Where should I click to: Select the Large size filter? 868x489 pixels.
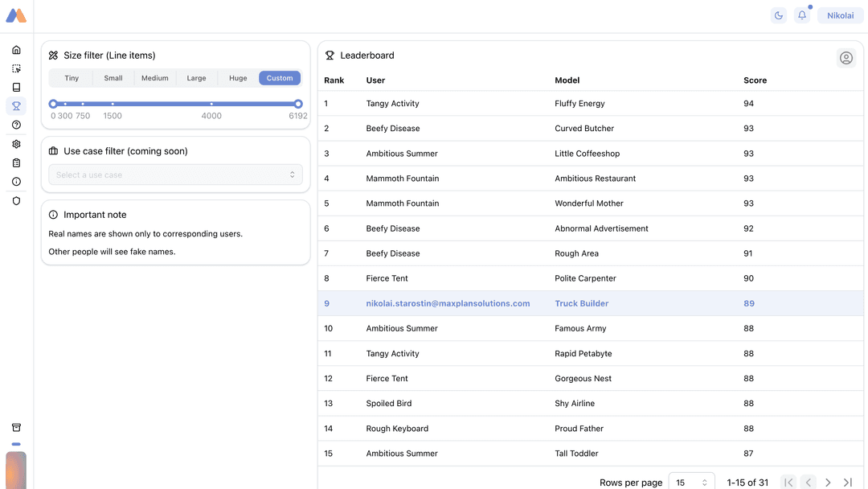tap(196, 78)
